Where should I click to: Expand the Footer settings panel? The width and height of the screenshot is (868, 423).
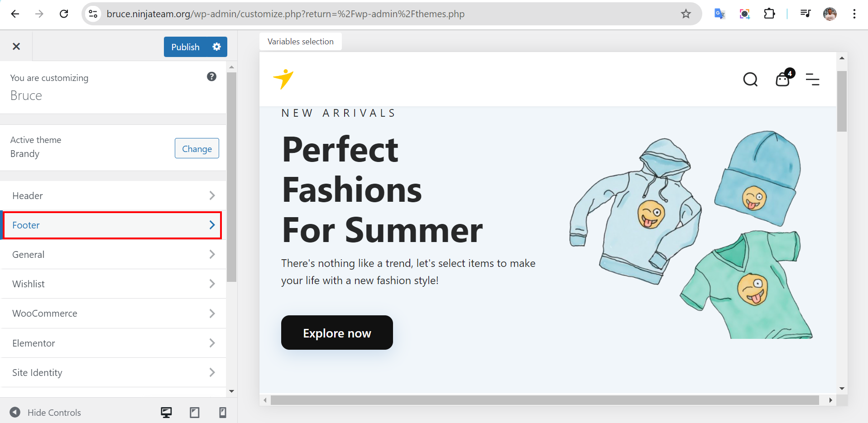(x=113, y=225)
